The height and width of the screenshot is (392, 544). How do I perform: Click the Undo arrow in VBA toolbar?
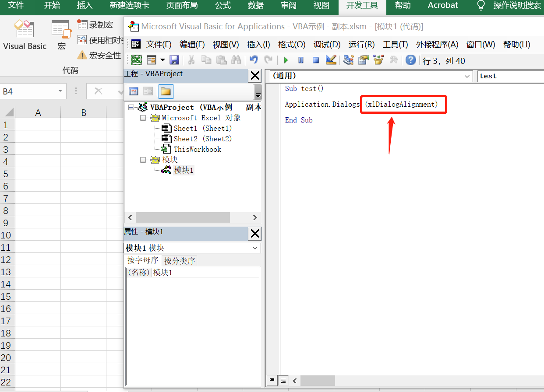pyautogui.click(x=254, y=60)
